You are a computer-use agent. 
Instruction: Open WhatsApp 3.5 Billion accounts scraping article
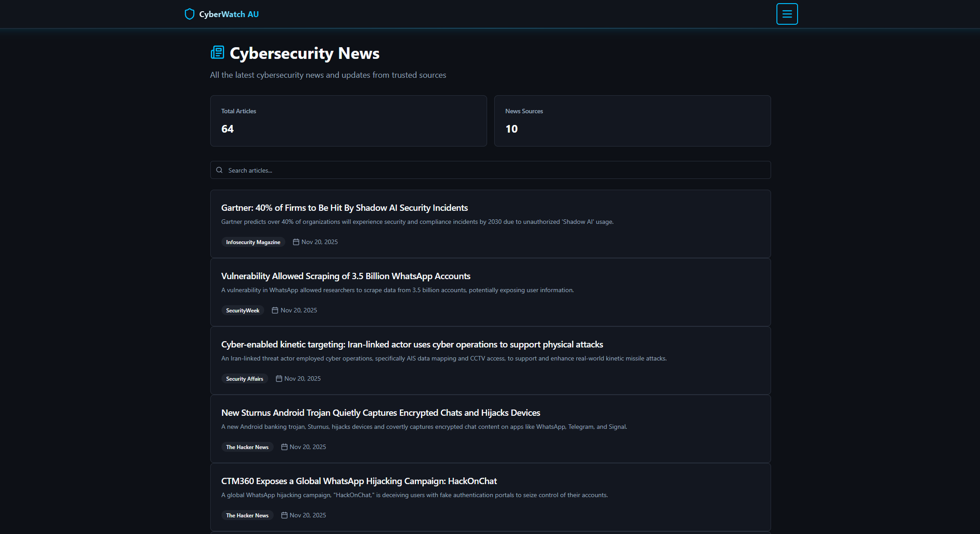(346, 276)
